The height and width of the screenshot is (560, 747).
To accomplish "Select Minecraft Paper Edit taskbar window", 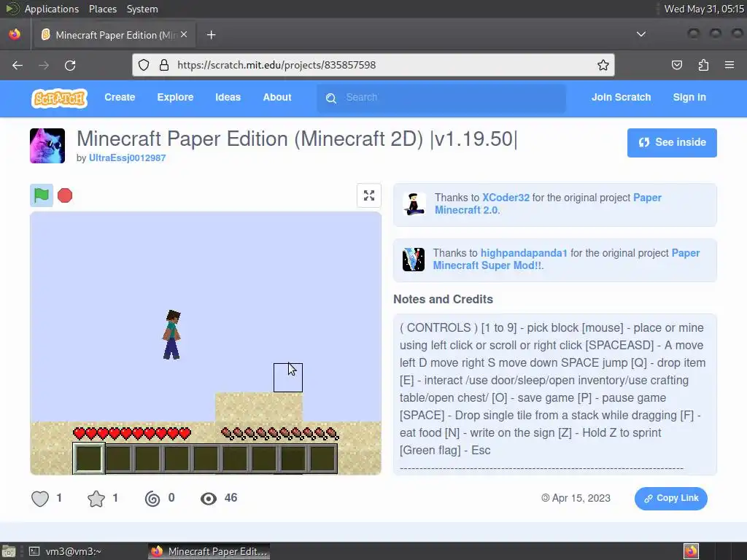I will [209, 551].
